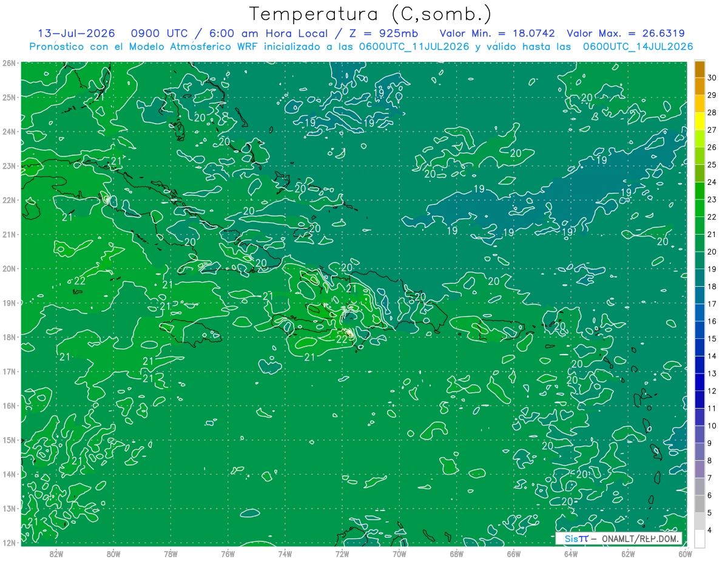Click longitude axis label '62W'
Image resolution: width=728 pixels, height=562 pixels.
(x=628, y=554)
